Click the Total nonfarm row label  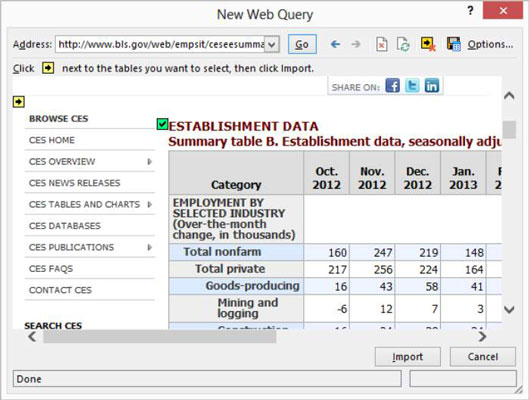222,252
